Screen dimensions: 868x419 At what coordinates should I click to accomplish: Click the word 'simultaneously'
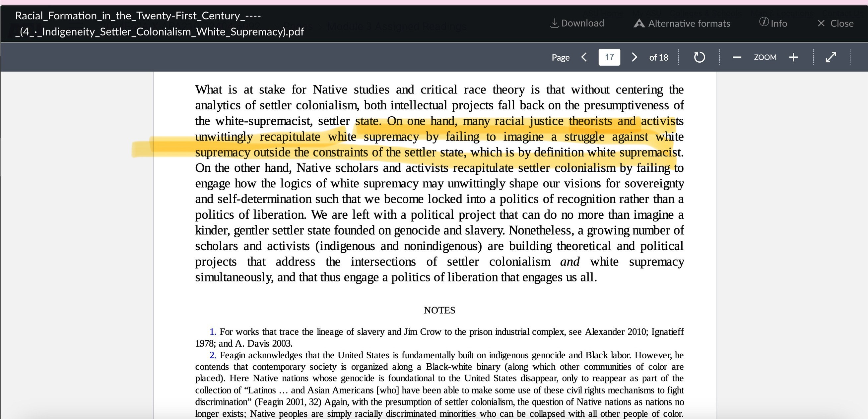(234, 277)
